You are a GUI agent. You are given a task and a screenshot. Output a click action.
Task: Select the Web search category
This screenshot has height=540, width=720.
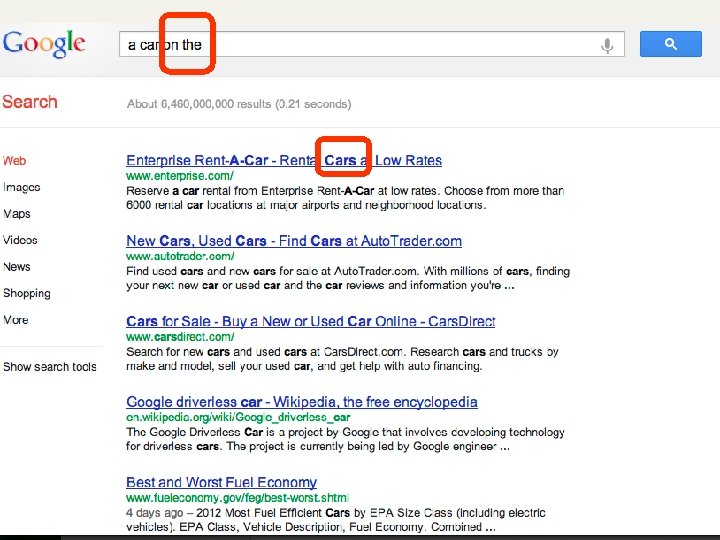pos(14,161)
